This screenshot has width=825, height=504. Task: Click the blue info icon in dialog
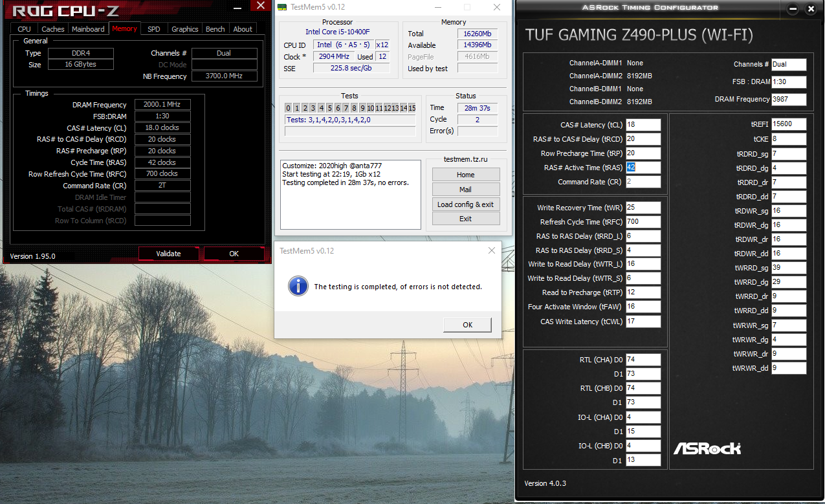click(x=298, y=285)
